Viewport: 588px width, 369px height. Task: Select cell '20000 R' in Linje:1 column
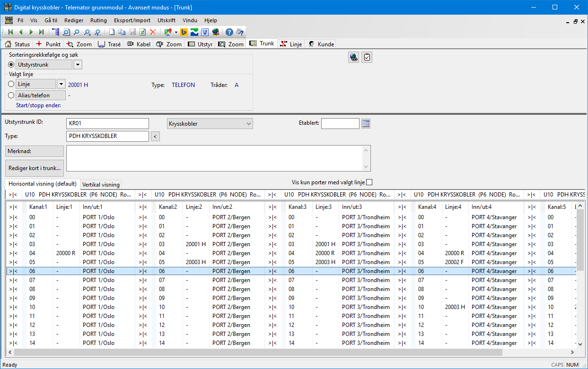click(66, 253)
